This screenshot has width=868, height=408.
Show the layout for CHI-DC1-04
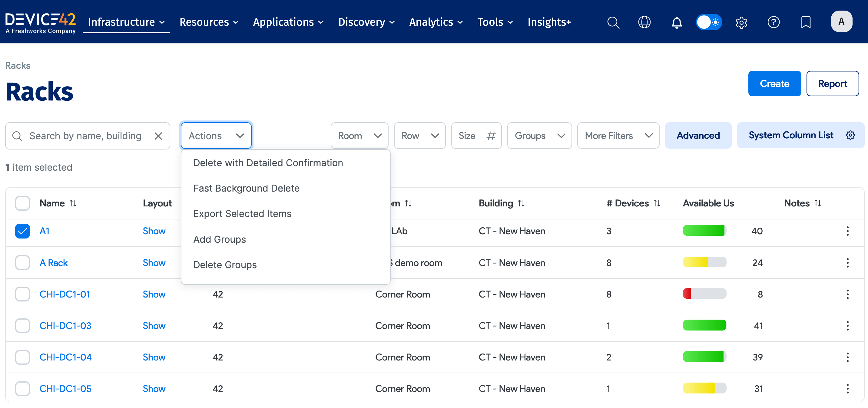tap(154, 357)
